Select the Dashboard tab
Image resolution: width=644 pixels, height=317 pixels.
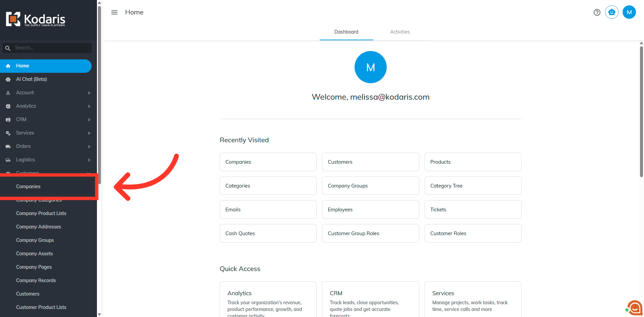click(346, 32)
